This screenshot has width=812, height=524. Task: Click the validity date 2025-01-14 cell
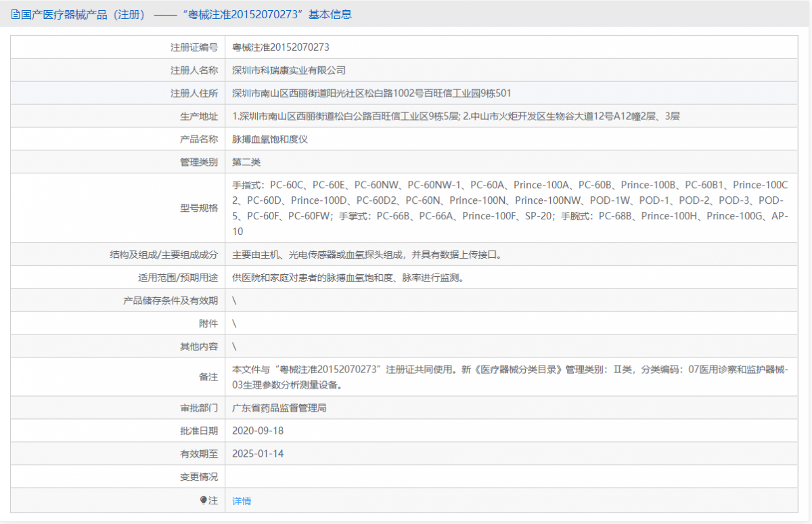click(257, 454)
